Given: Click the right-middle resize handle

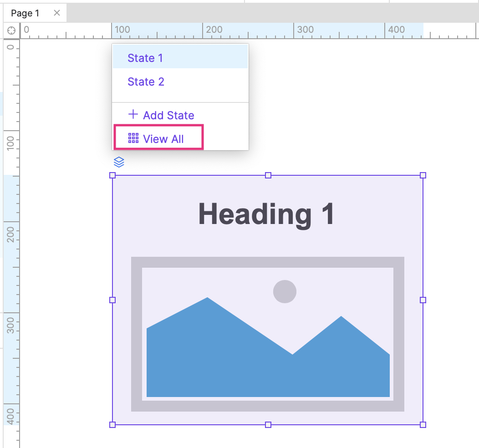Looking at the screenshot, I should coord(423,300).
